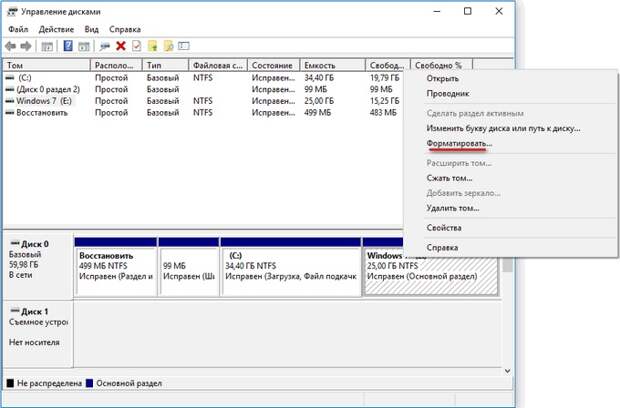The width and height of the screenshot is (620, 408).
Task: Open the Вид menu
Action: pos(91,29)
